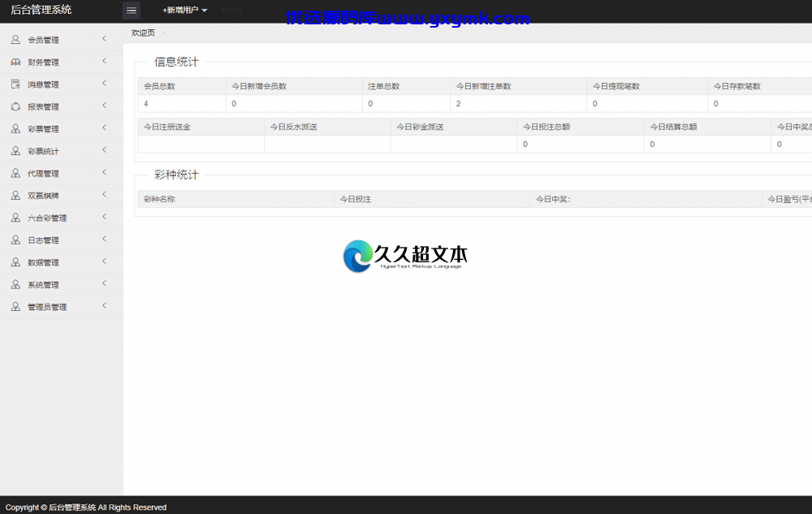This screenshot has width=812, height=514.
Task: Click the 财务管理 sidebar icon
Action: click(15, 62)
